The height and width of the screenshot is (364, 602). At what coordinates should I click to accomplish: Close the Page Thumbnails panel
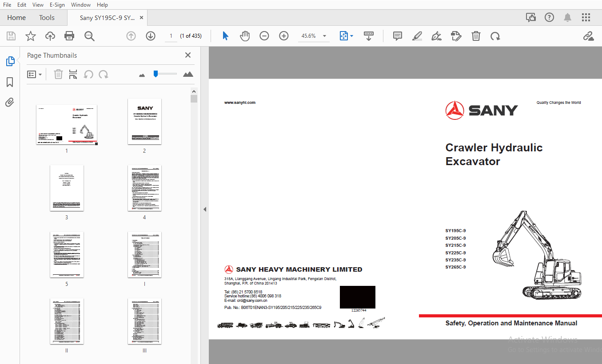coord(188,55)
